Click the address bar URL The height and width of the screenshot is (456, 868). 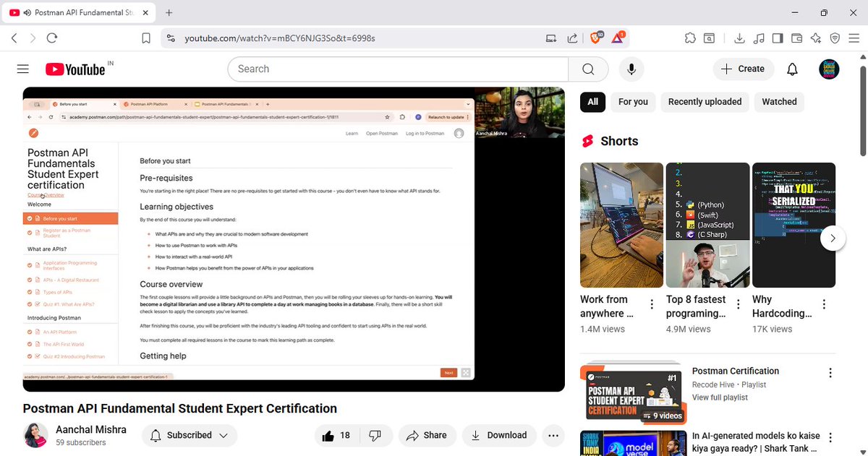[279, 38]
